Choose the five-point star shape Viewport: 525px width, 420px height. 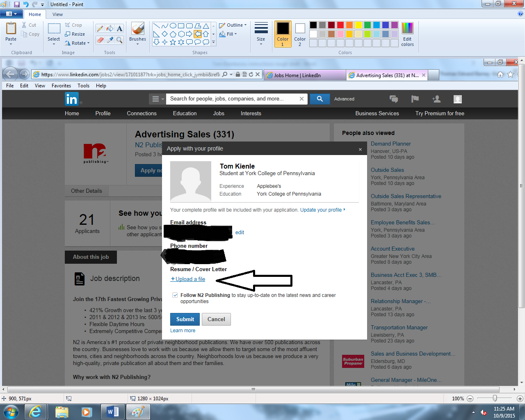173,42
